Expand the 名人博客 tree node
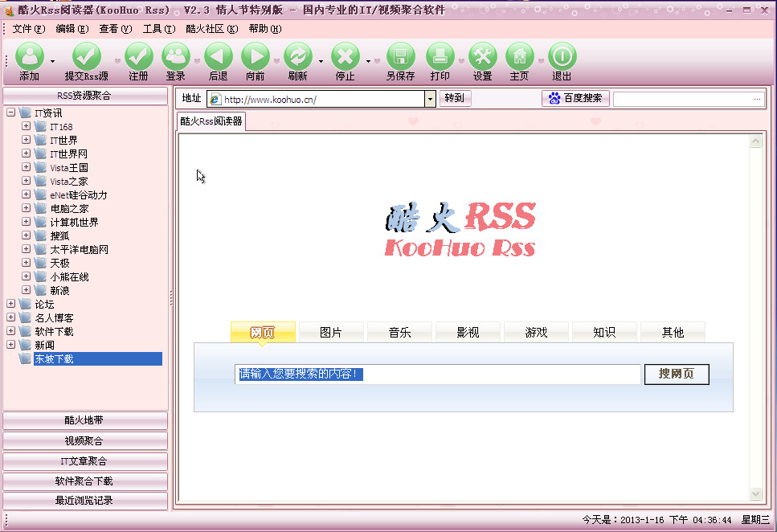 (x=11, y=317)
